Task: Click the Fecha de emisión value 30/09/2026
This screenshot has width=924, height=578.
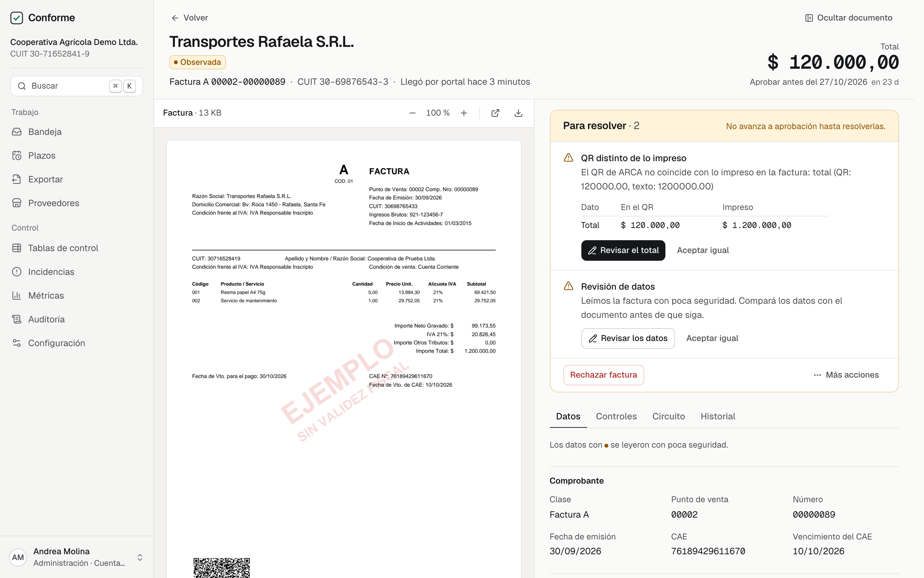Action: pyautogui.click(x=575, y=551)
